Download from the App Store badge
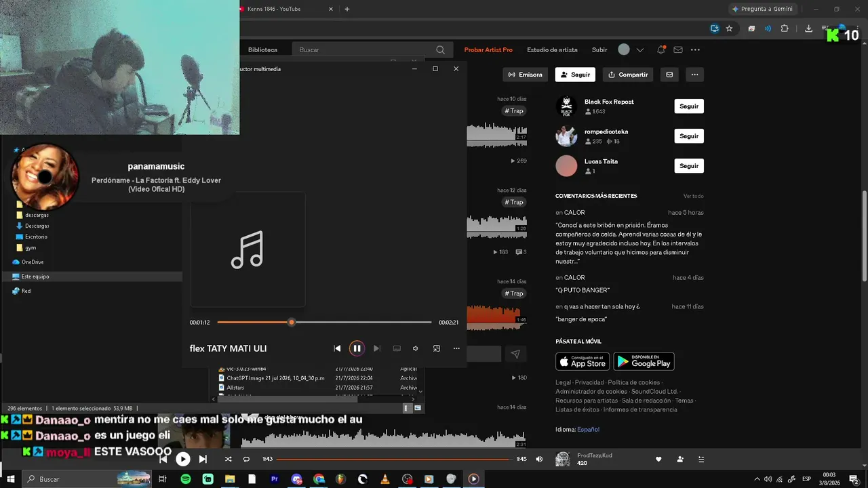 583,361
